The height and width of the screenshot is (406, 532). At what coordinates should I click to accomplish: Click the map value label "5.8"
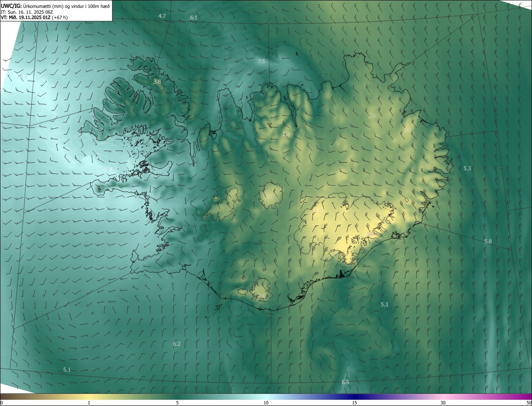(488, 241)
